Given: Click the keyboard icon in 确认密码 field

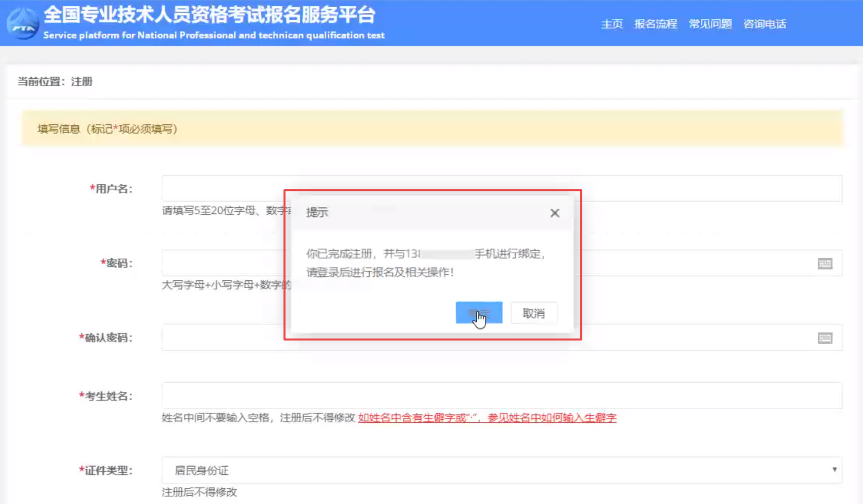Looking at the screenshot, I should 825,338.
